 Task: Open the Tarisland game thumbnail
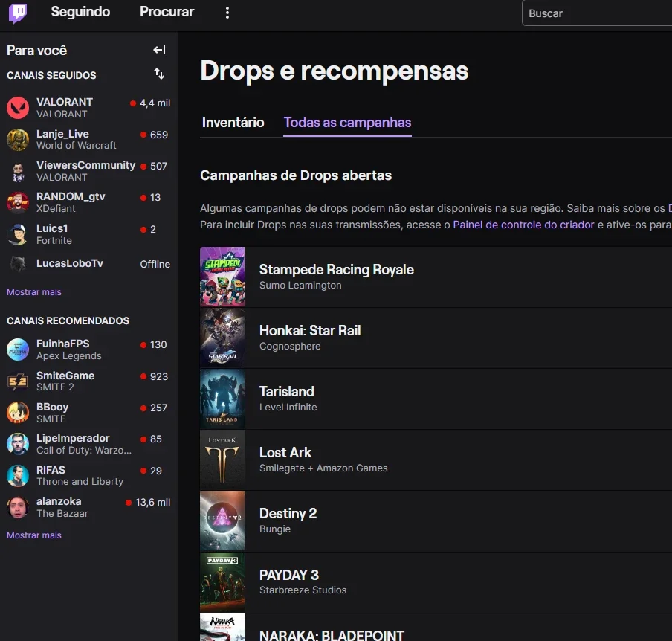[x=222, y=399]
